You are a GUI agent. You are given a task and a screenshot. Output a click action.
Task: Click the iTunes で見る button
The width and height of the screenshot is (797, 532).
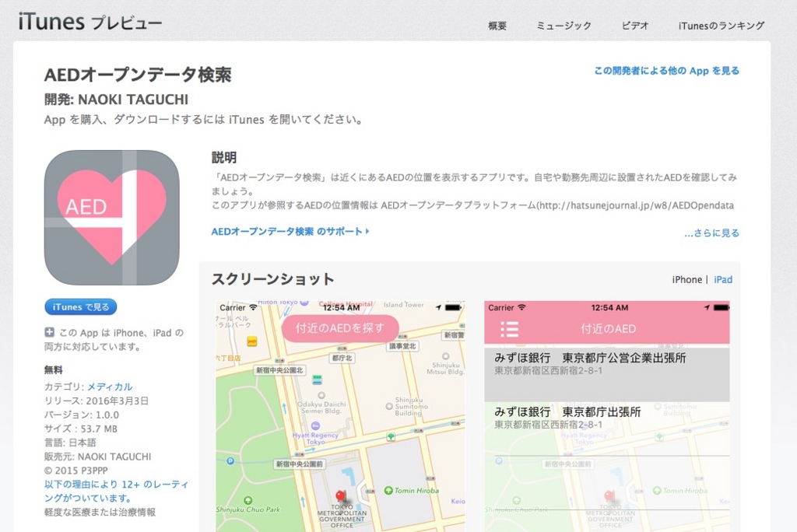pyautogui.click(x=81, y=307)
